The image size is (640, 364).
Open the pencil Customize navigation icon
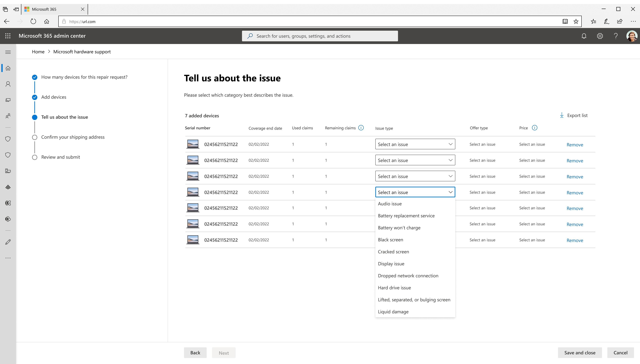click(8, 242)
